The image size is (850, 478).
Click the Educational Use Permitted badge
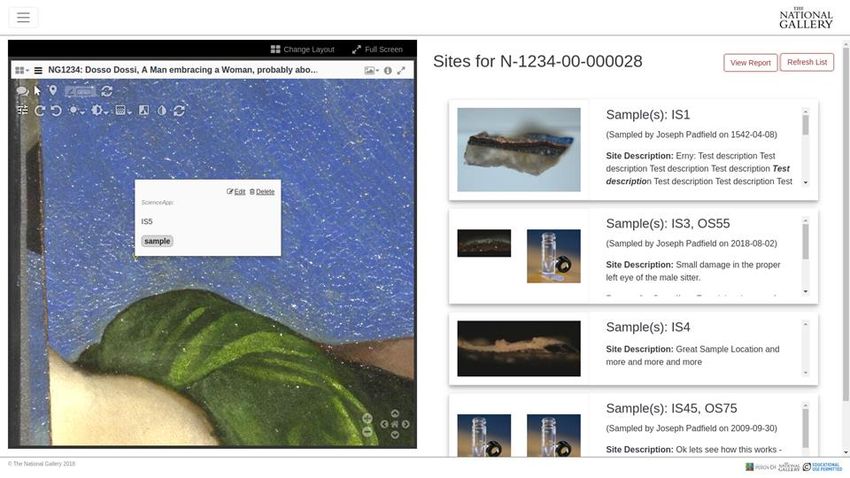[823, 467]
